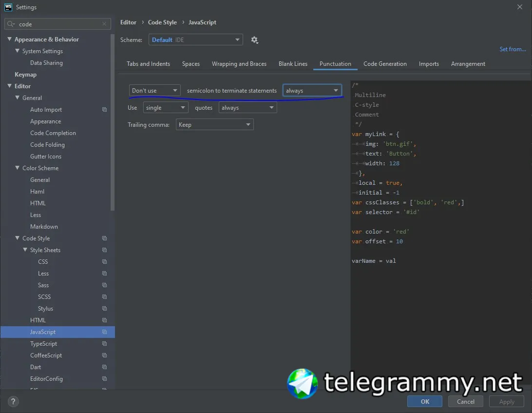Switch to the Code Generation tab
Image resolution: width=532 pixels, height=413 pixels.
(385, 64)
